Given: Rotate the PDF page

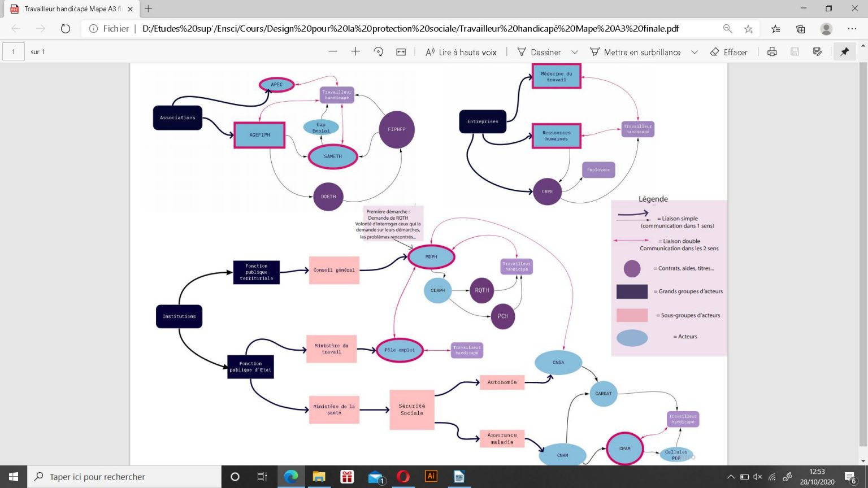Looking at the screenshot, I should [x=379, y=52].
